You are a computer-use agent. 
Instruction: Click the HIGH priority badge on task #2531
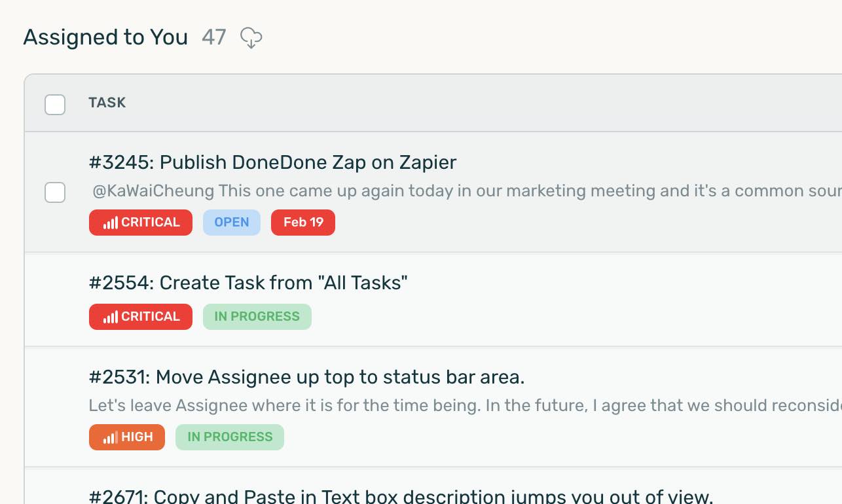[x=126, y=437]
